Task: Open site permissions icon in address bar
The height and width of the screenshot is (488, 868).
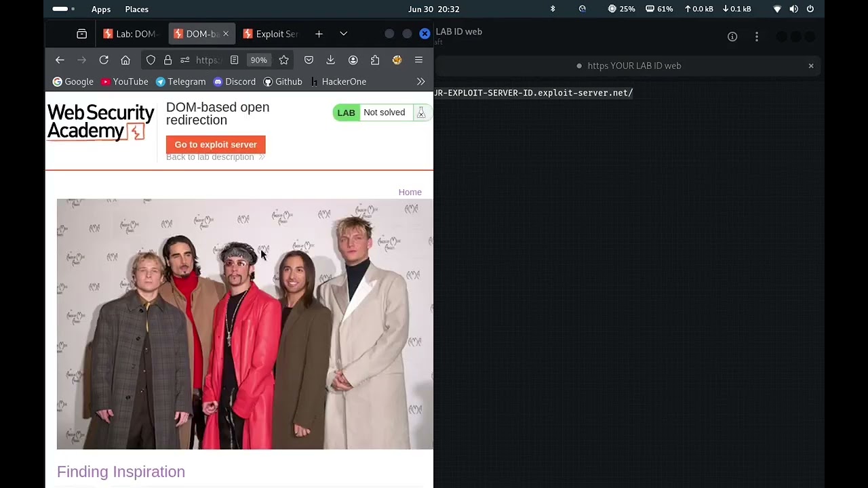Action: tap(184, 60)
